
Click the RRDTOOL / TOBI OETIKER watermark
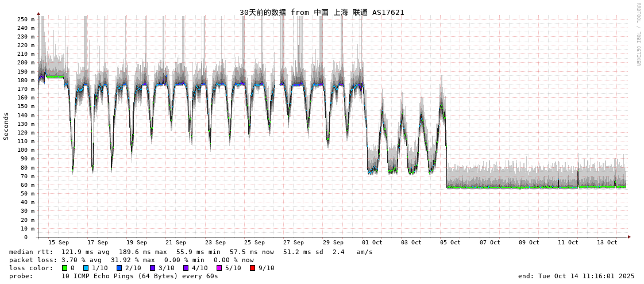[638, 34]
